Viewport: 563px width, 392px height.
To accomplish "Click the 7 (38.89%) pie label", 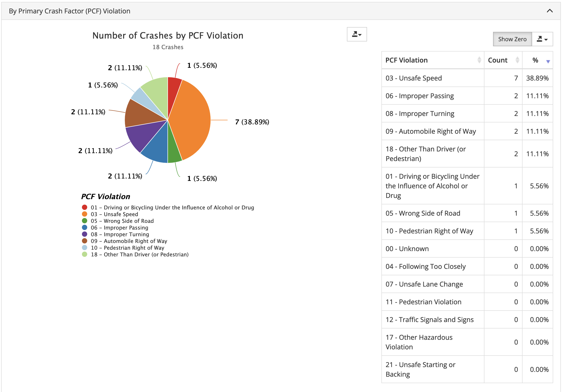I will (252, 122).
